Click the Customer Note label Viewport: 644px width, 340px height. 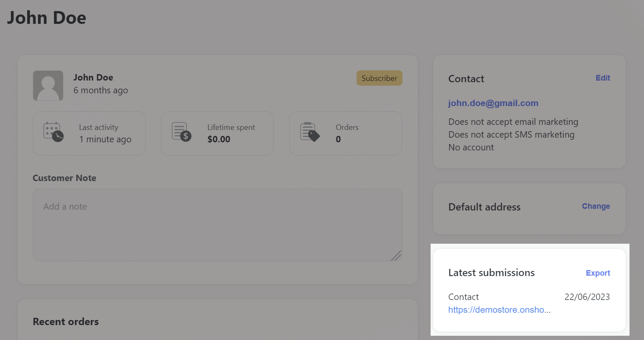64,178
